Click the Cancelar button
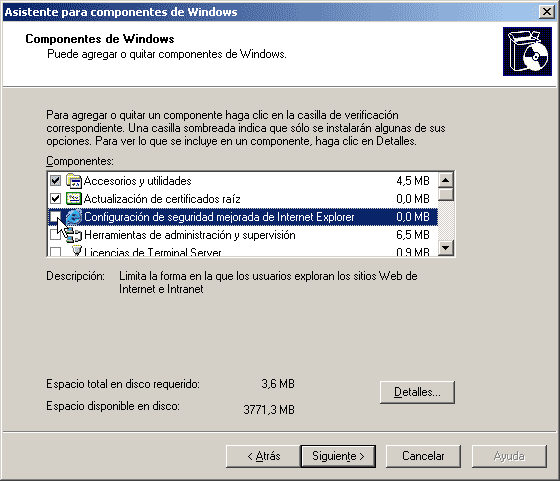Viewport: 560px width, 481px height. point(423,456)
